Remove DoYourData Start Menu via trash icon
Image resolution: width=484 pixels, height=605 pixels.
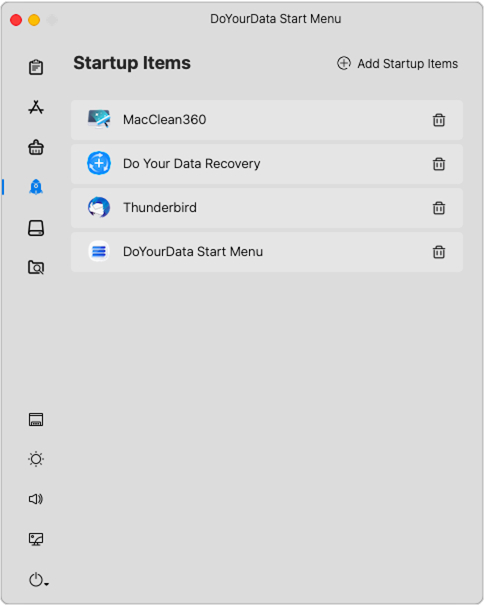click(439, 252)
